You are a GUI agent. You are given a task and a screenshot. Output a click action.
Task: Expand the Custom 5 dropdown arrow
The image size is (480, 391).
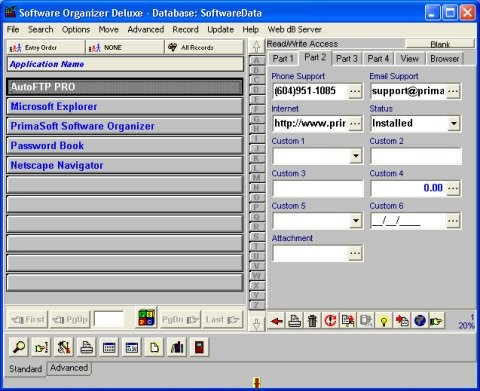point(356,221)
